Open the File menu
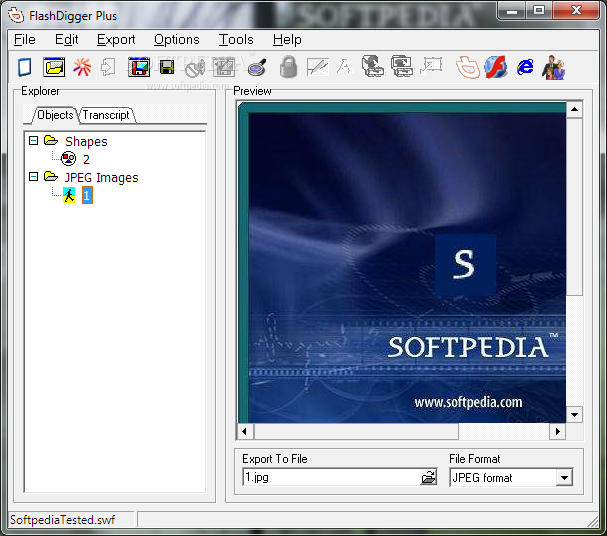This screenshot has width=607, height=536. (25, 39)
